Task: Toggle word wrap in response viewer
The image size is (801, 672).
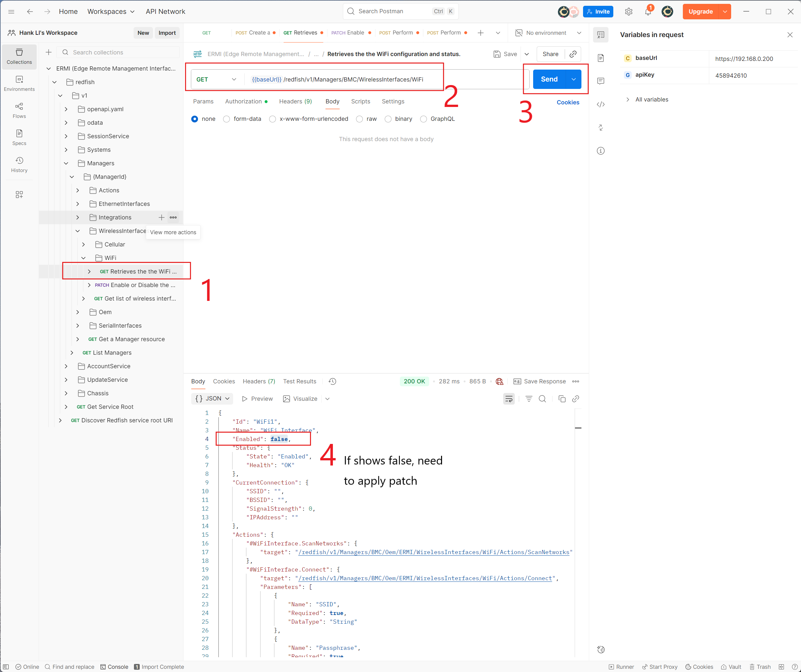Action: tap(509, 399)
